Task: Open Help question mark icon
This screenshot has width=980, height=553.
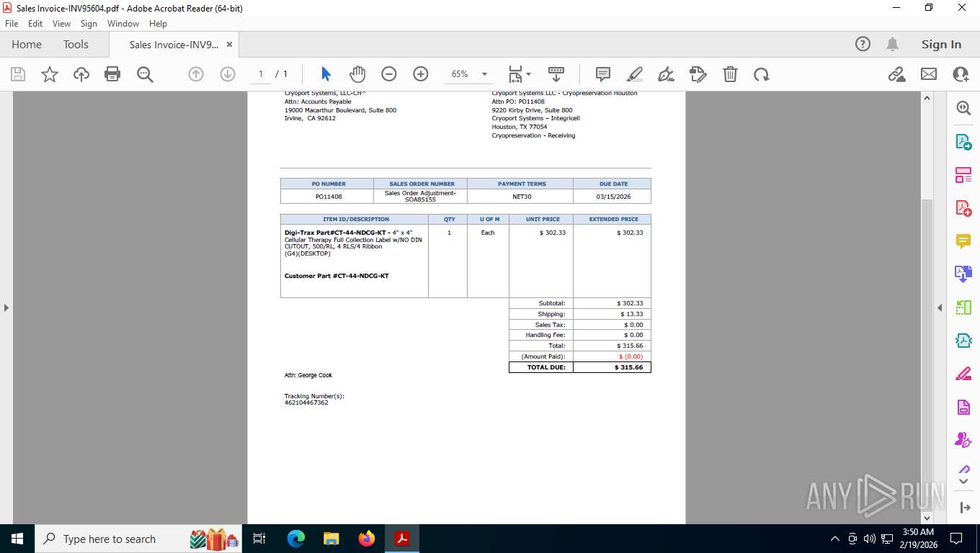Action: [x=863, y=44]
